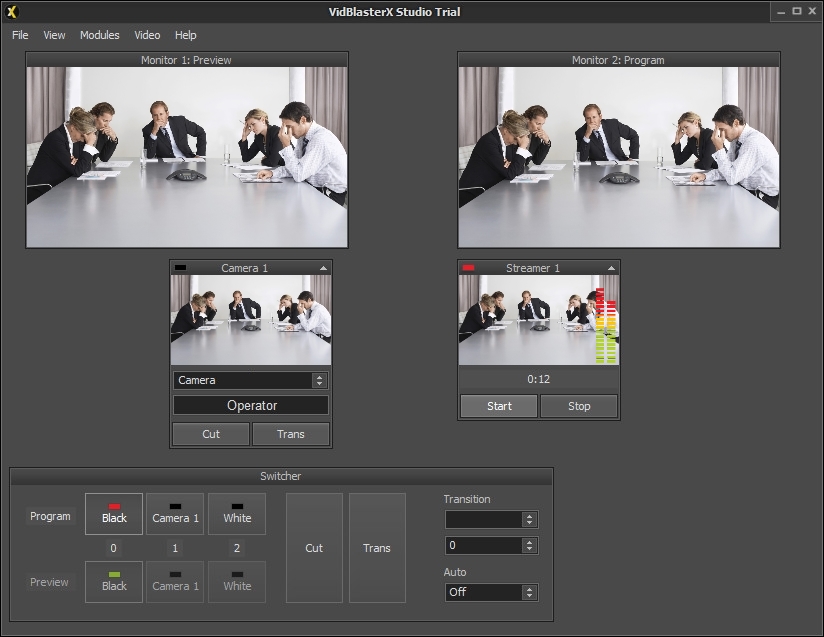Click the Camera 1 module thumbnail
Screen dimensions: 824x637
(x=251, y=320)
